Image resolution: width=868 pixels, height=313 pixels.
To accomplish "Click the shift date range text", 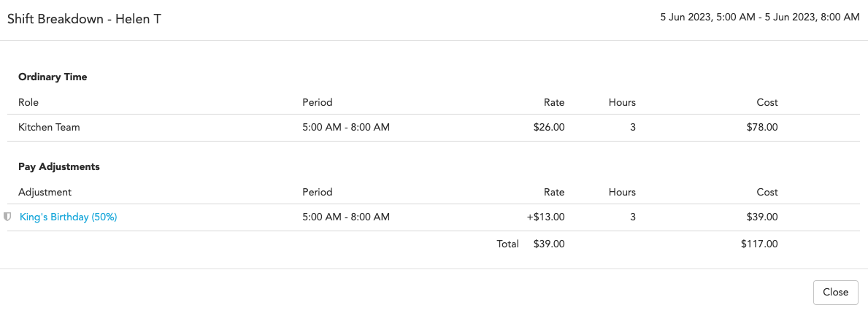I will pyautogui.click(x=759, y=18).
